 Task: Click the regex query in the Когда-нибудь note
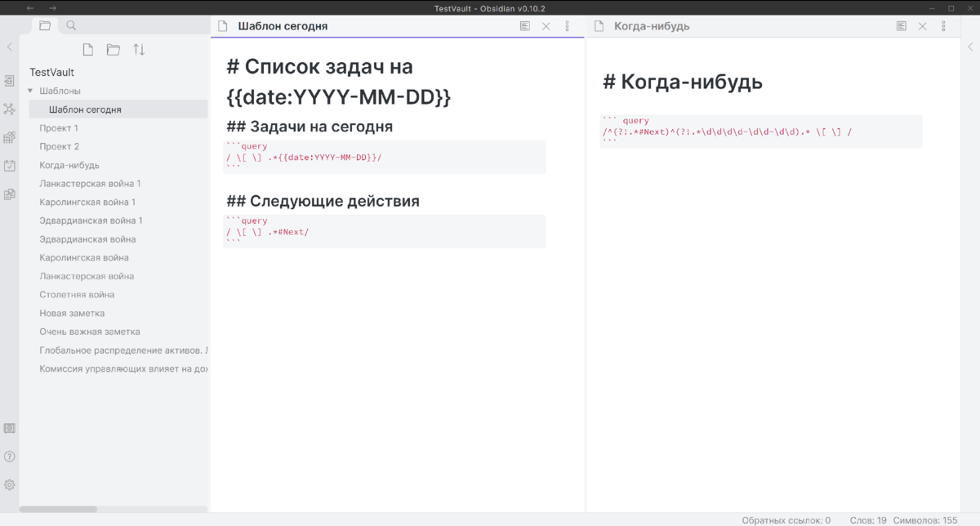tap(727, 131)
